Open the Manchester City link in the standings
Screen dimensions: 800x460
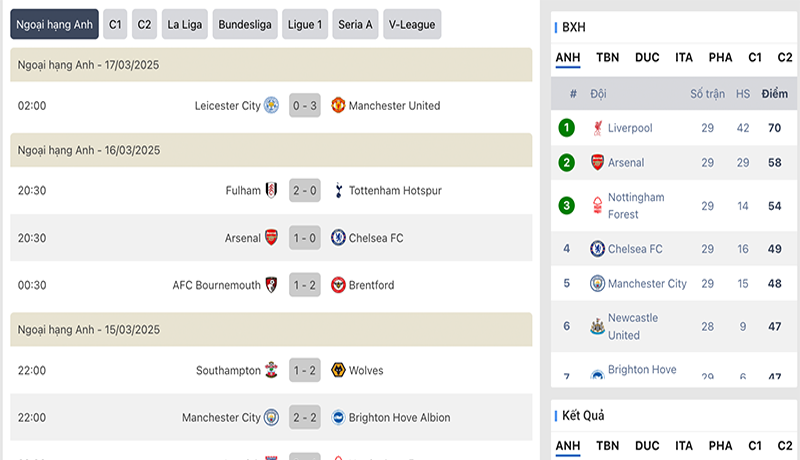647,284
